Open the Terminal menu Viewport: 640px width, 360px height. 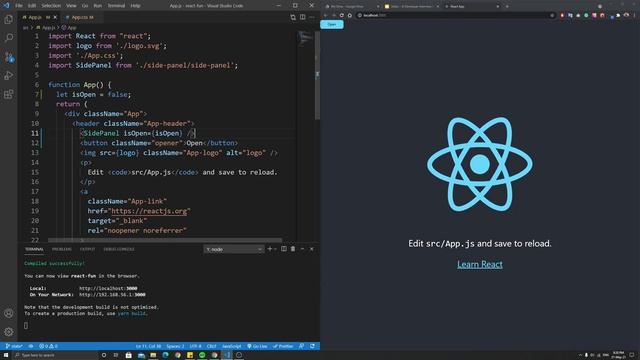click(x=116, y=6)
